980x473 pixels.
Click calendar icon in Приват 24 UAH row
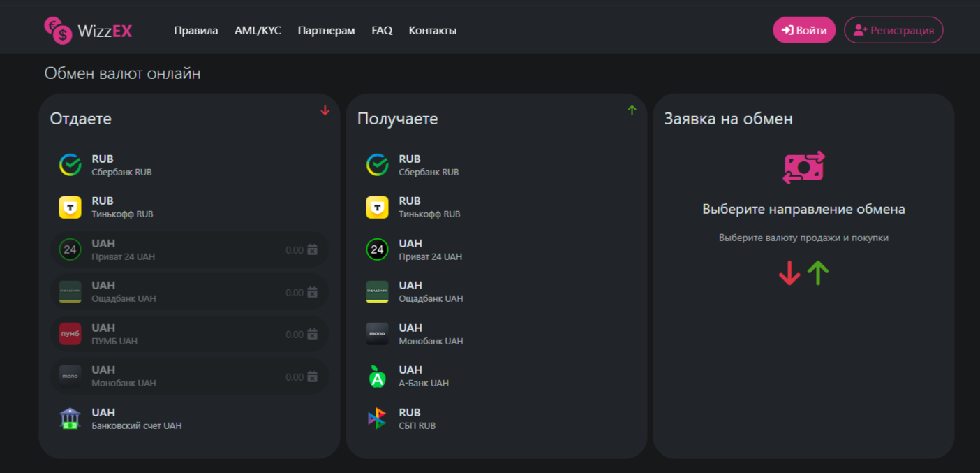pos(313,250)
